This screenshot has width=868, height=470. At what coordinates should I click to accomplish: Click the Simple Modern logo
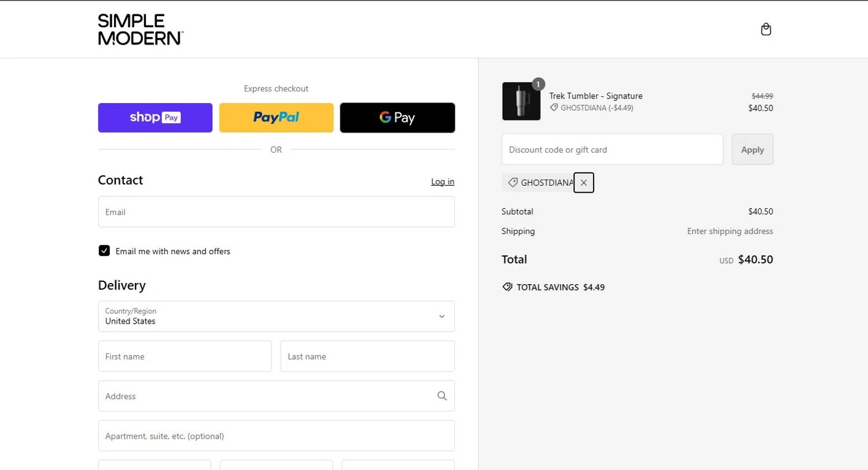click(x=141, y=30)
